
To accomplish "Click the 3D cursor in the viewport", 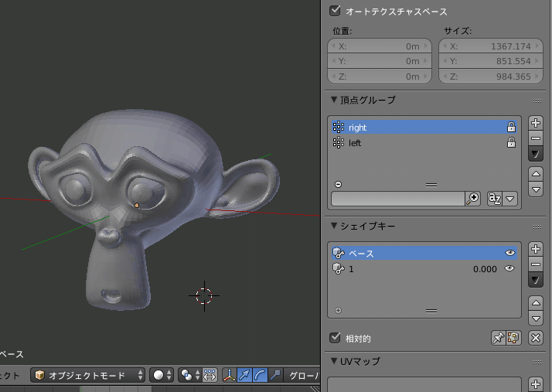I will point(204,296).
